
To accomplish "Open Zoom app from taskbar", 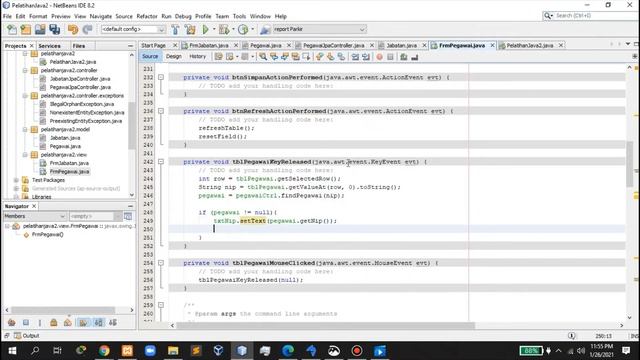I will click(x=150, y=351).
